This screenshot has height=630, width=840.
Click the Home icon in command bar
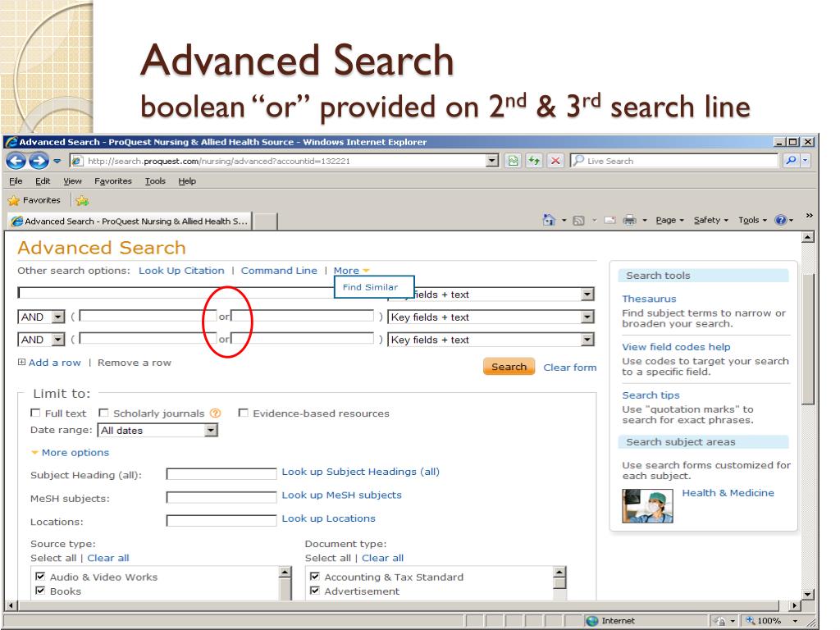pos(549,220)
